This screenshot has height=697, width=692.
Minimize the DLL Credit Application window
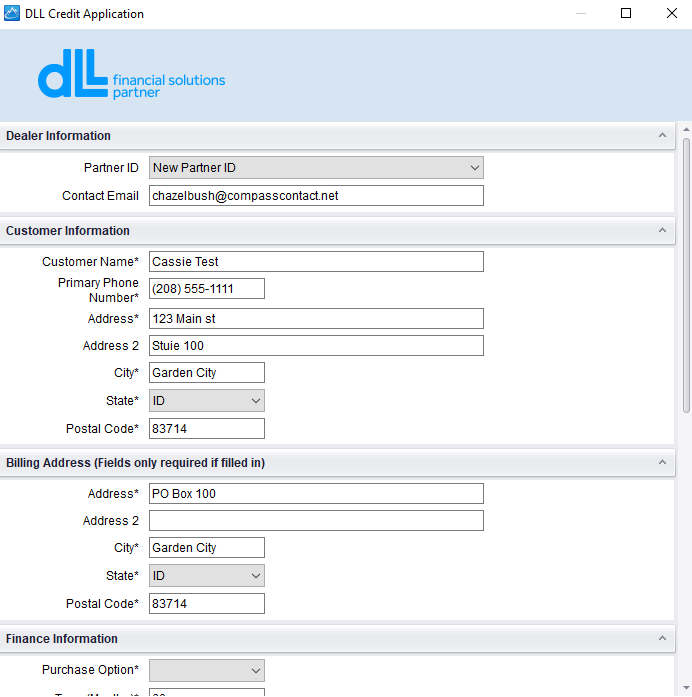580,13
